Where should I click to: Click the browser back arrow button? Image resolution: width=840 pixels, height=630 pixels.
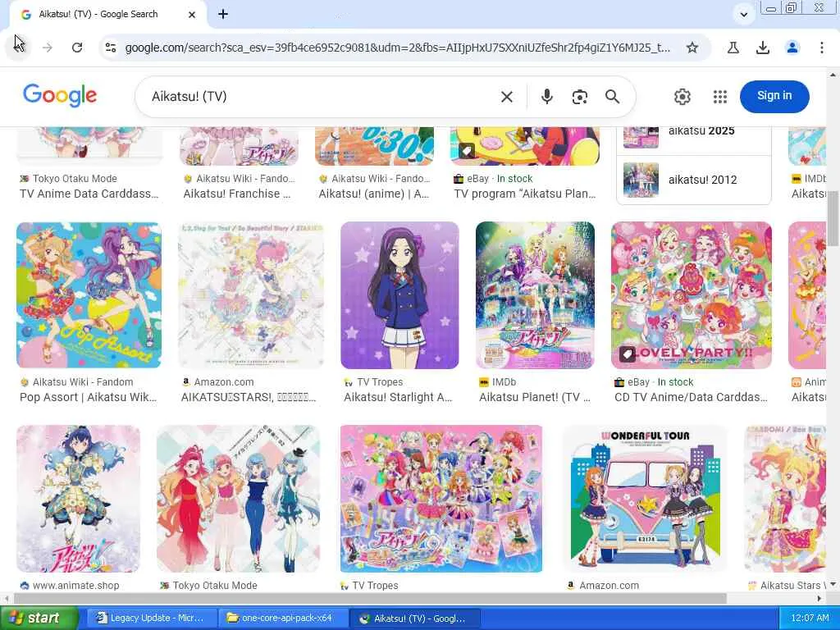[20, 47]
